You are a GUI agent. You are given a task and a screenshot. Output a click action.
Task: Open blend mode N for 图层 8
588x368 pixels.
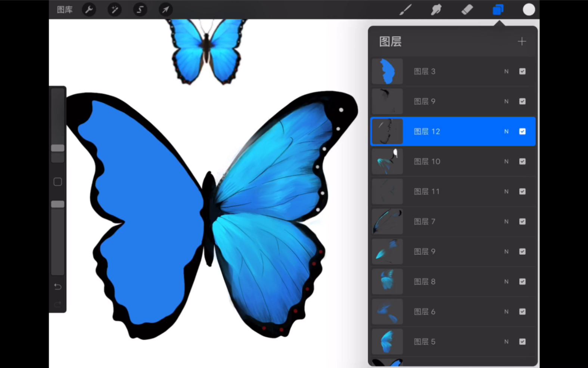[506, 282]
